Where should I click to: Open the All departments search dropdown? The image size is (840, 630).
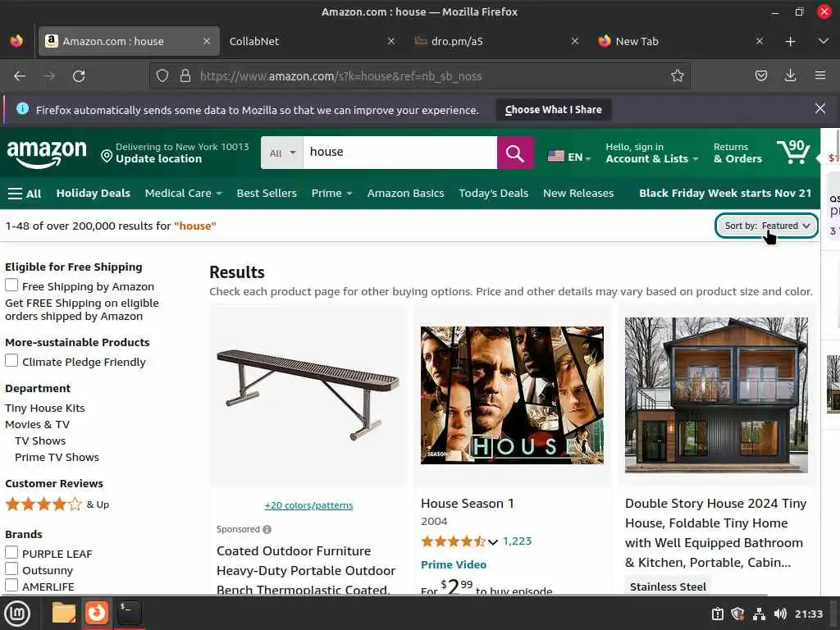[x=282, y=153]
